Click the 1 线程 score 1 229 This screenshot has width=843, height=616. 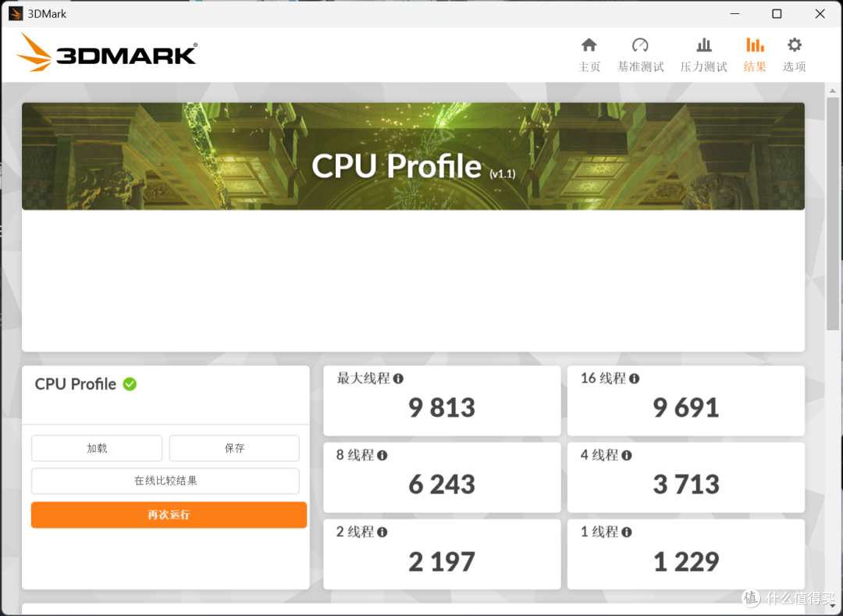pyautogui.click(x=686, y=561)
